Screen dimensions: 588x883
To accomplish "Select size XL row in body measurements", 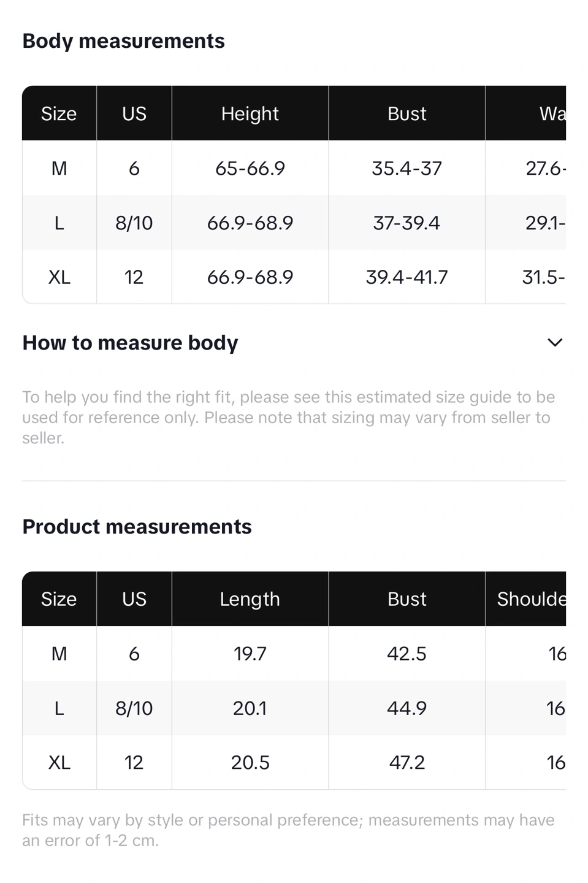I will click(x=294, y=277).
